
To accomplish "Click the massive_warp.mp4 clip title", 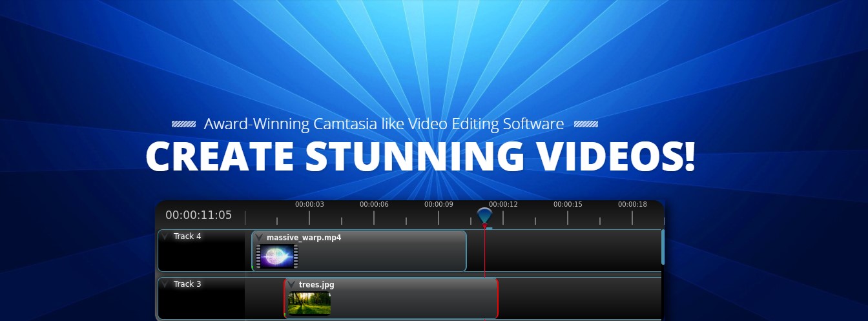I will (x=304, y=238).
